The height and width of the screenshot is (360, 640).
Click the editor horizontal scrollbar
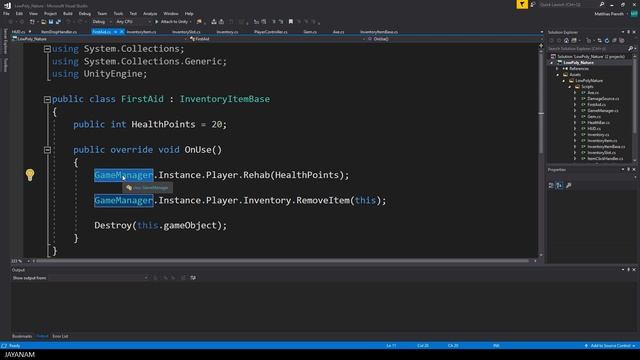(282, 261)
